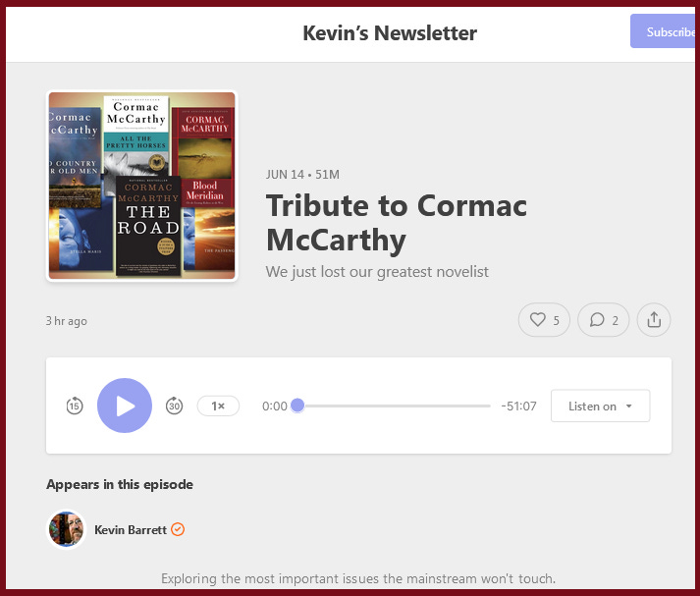Open Kevin Barrett's profile name link
The width and height of the screenshot is (700, 596).
(x=131, y=529)
